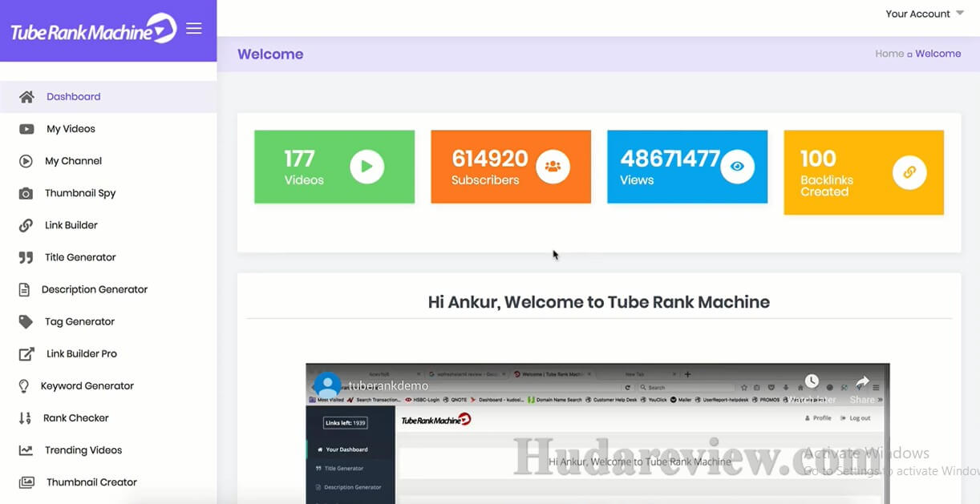
Task: Click the Welcome page heading
Action: click(270, 54)
